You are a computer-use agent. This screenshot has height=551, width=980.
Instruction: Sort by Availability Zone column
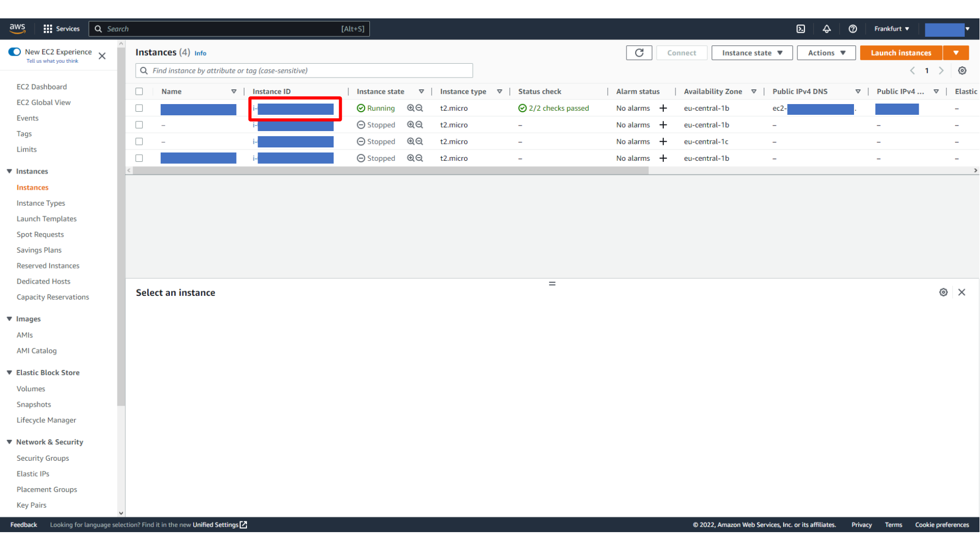coord(753,91)
